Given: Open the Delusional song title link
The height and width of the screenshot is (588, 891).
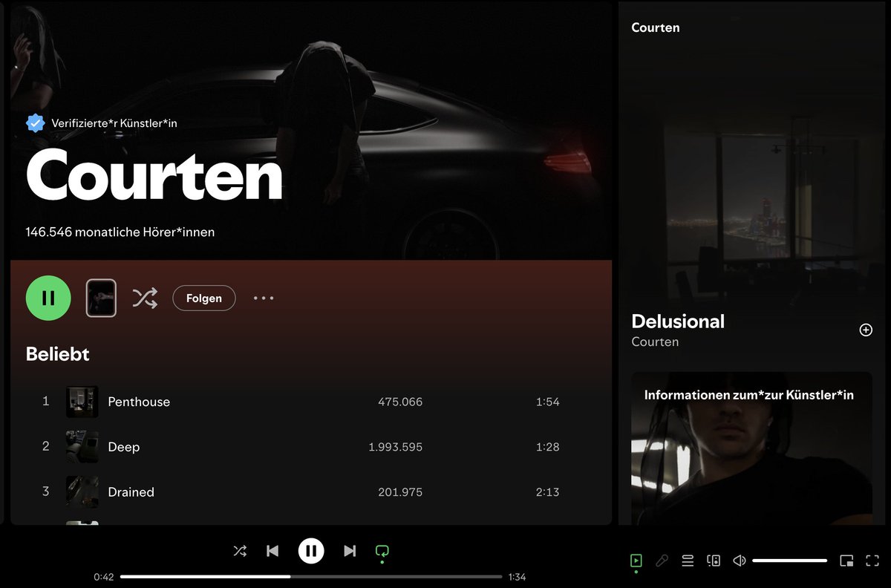Looking at the screenshot, I should (x=678, y=321).
